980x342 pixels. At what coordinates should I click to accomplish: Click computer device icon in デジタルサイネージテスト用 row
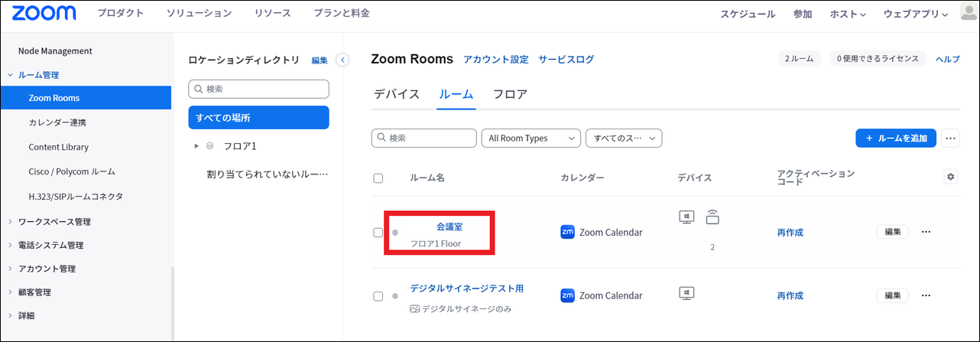click(x=686, y=293)
